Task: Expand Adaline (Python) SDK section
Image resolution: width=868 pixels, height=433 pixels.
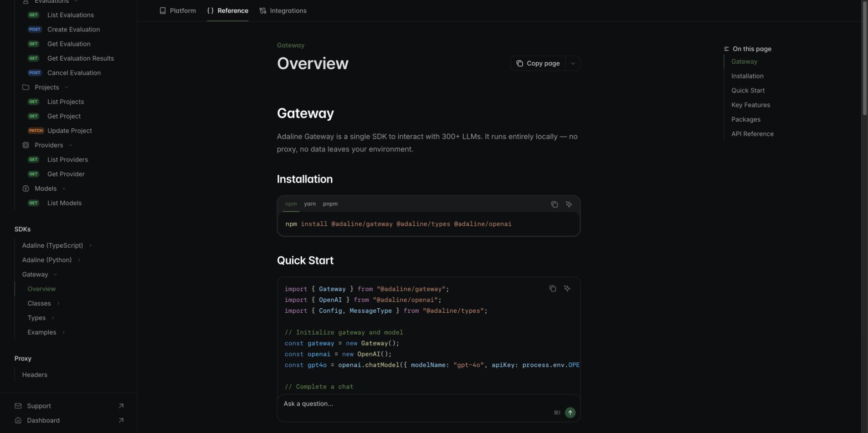Action: pos(51,260)
